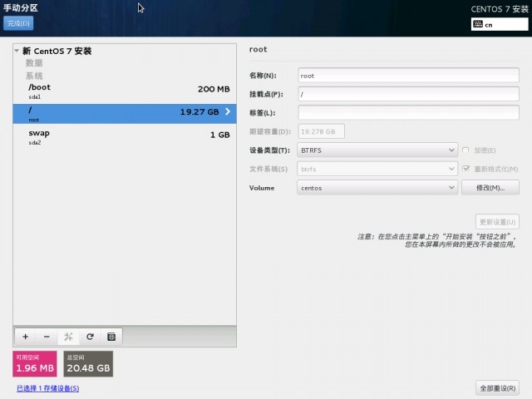Open the 设备类型 BTRFS dropdown
Screen dimensions: 532x399
[377, 150]
